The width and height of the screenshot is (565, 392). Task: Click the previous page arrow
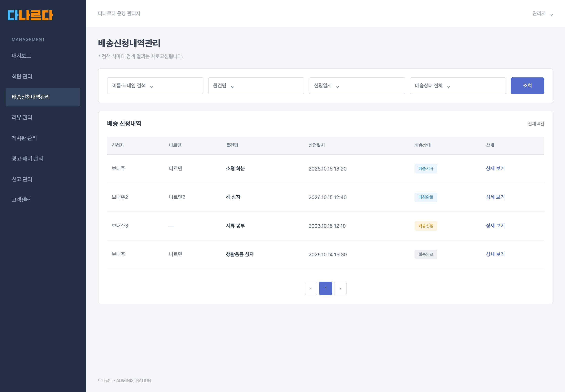(x=311, y=288)
